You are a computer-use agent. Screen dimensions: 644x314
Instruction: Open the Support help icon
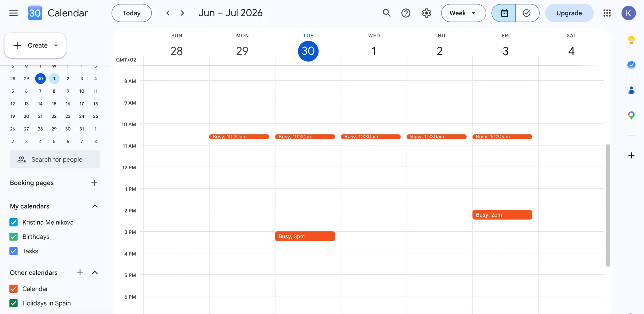point(406,13)
